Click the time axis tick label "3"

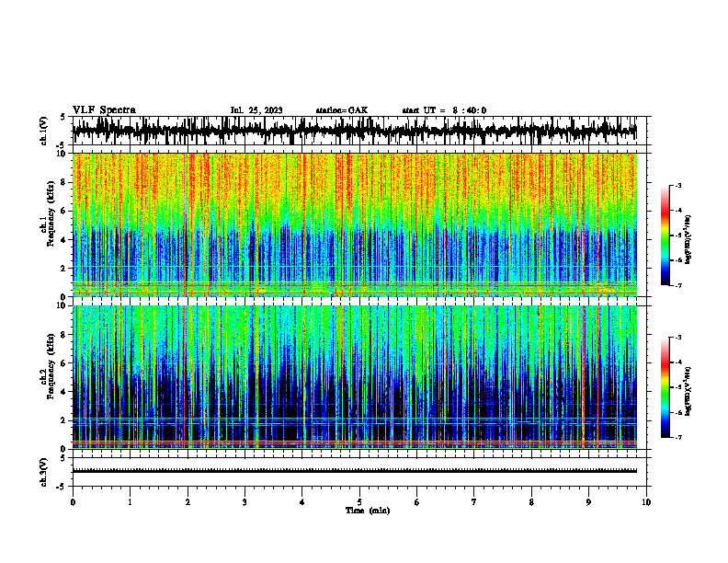[x=245, y=502]
